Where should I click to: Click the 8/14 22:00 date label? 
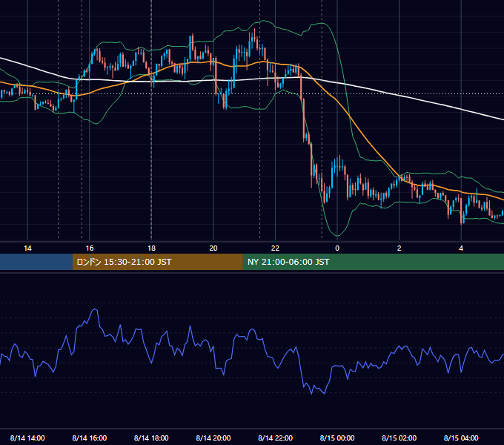(276, 438)
